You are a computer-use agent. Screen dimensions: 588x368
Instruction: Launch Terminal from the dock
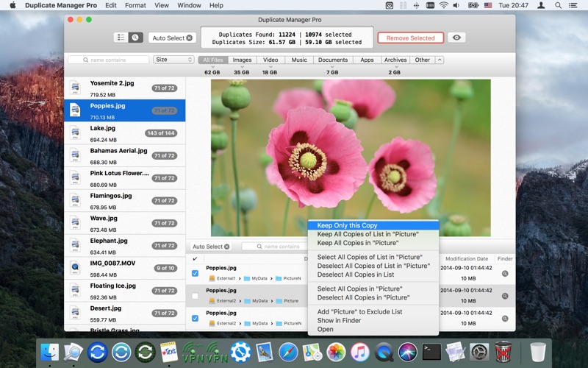click(x=431, y=352)
